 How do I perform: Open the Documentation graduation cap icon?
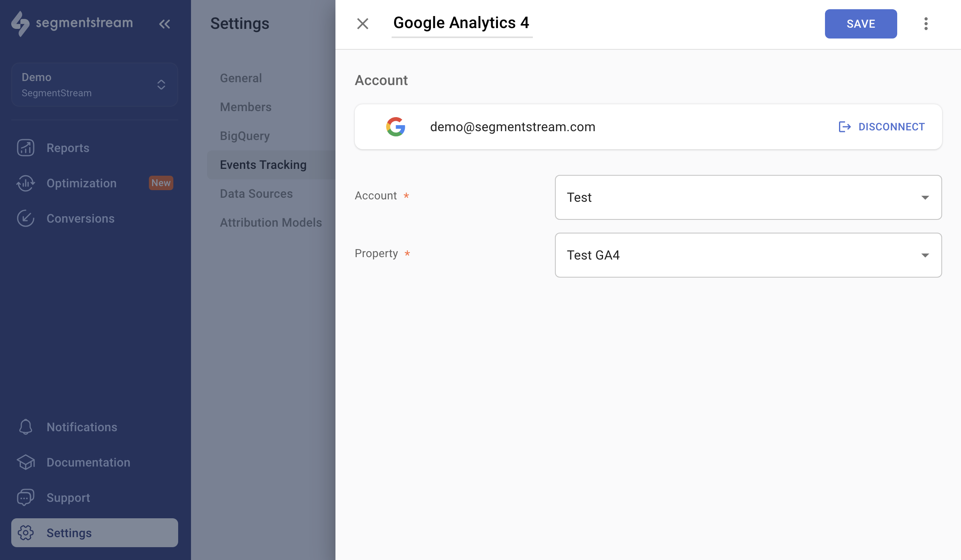tap(26, 463)
